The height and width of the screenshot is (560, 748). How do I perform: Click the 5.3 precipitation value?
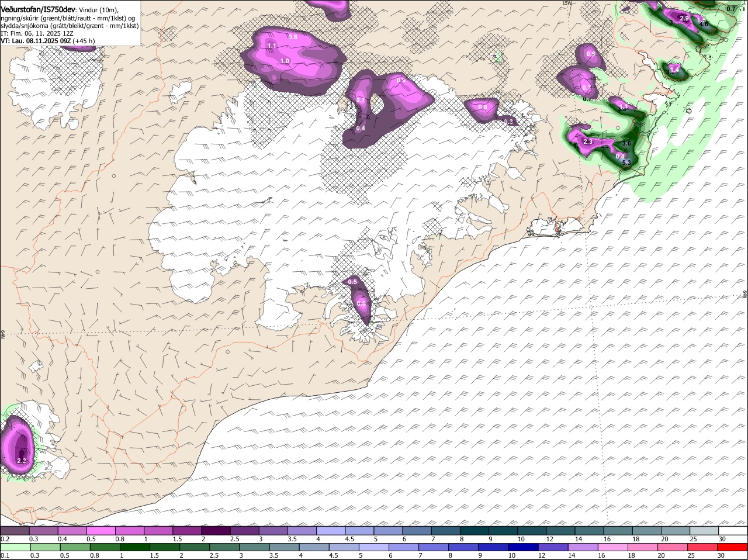click(x=627, y=163)
